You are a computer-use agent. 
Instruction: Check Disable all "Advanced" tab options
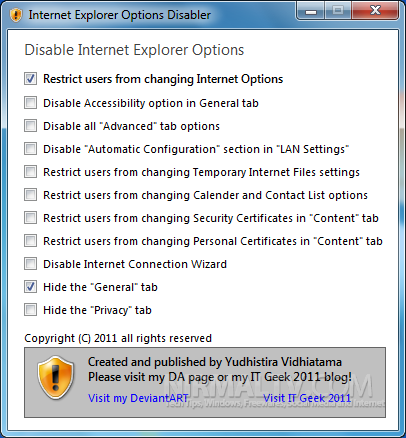(x=30, y=126)
